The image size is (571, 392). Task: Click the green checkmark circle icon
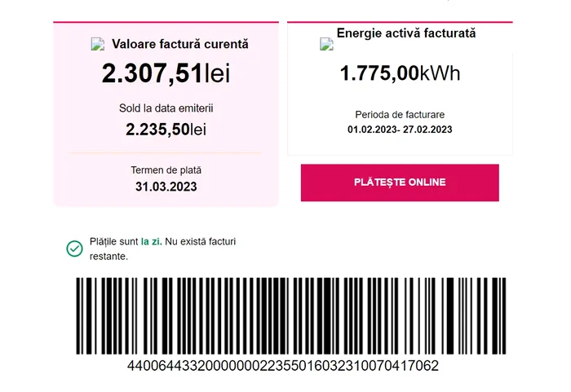pos(75,249)
